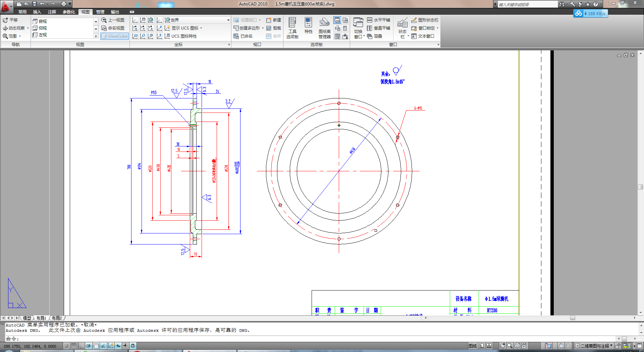
Task: Switch to the 布局2 layout tab
Action: 57,318
